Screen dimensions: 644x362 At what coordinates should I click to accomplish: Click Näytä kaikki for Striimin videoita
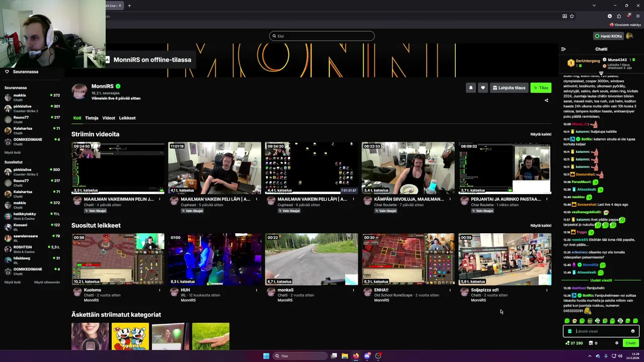point(541,134)
